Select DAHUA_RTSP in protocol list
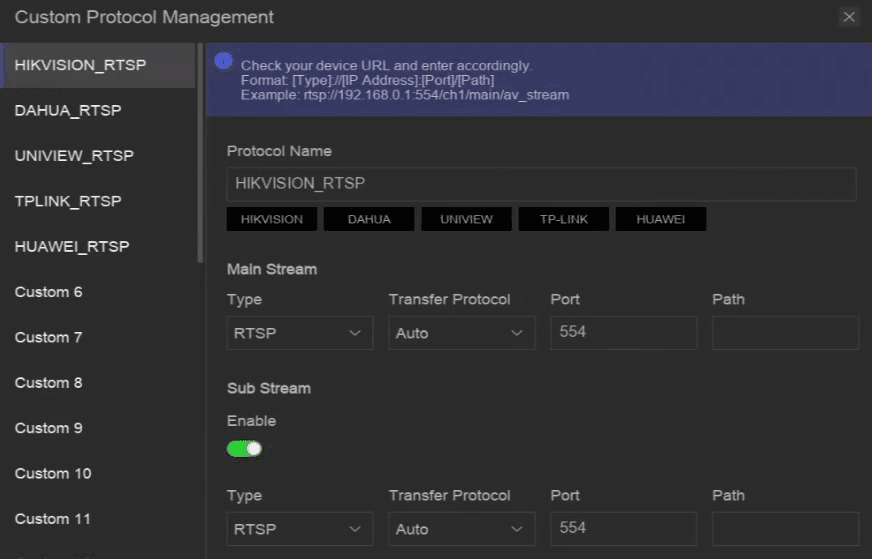Screen dimensions: 872x559 98,111
